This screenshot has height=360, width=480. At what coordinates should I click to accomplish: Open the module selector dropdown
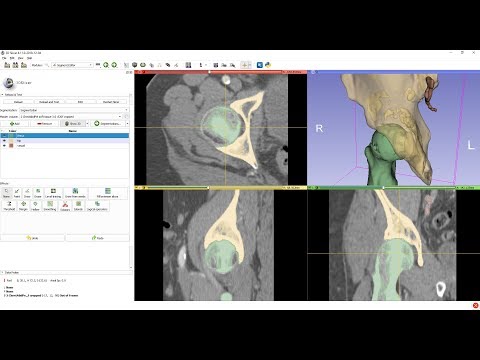click(72, 65)
